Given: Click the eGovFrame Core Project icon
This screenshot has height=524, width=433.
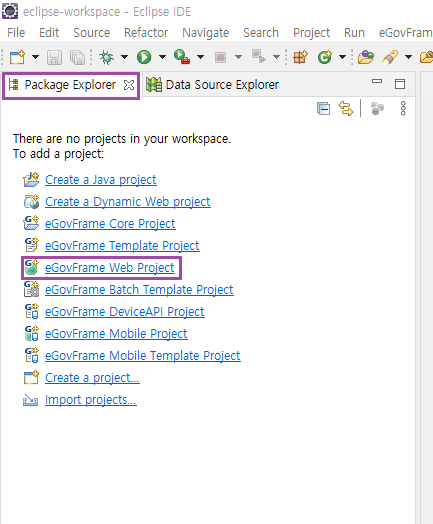Looking at the screenshot, I should pyautogui.click(x=31, y=223).
